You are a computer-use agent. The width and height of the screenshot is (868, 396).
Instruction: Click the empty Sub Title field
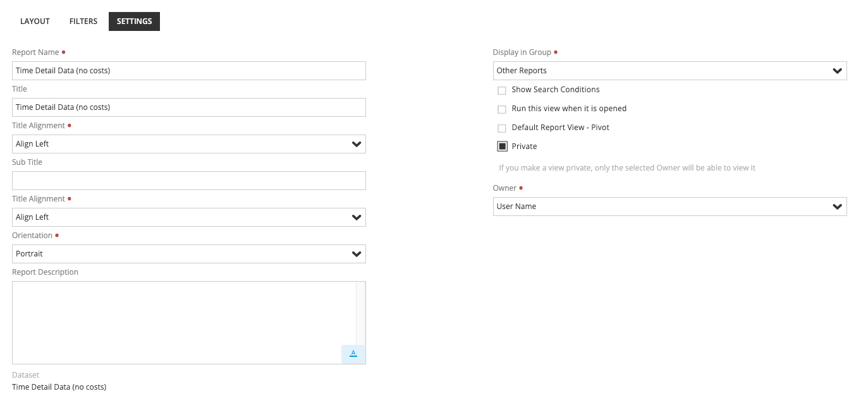[x=188, y=181]
